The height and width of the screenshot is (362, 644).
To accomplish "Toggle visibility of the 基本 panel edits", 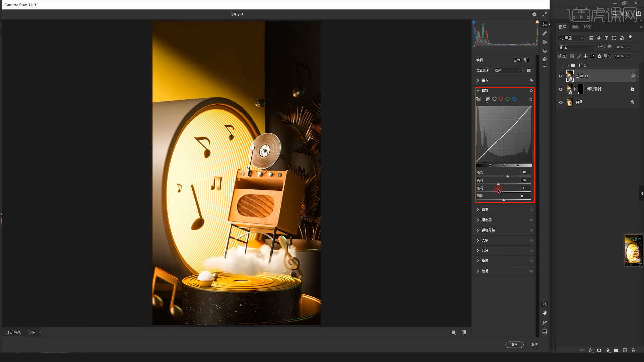I will tap(531, 80).
